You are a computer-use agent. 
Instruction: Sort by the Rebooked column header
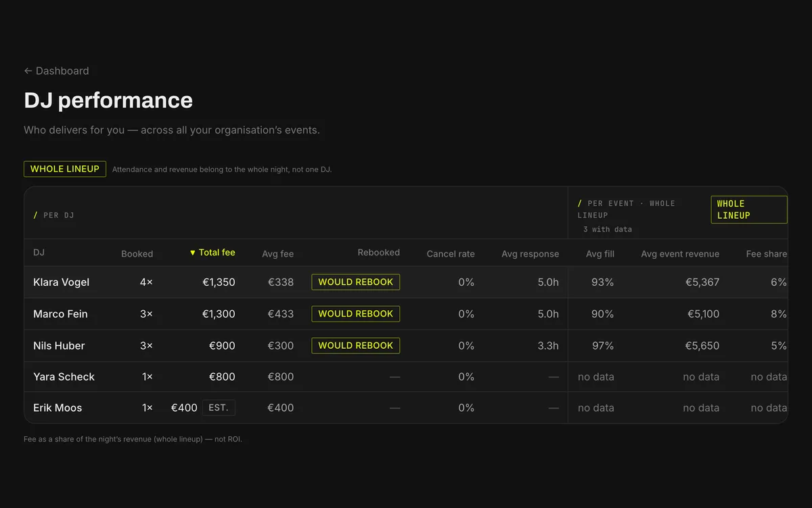tap(379, 253)
